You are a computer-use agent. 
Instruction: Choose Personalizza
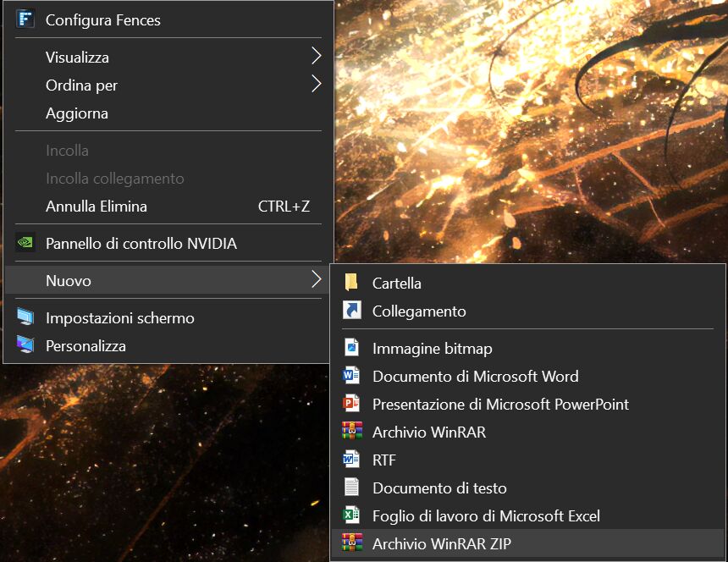point(167,345)
